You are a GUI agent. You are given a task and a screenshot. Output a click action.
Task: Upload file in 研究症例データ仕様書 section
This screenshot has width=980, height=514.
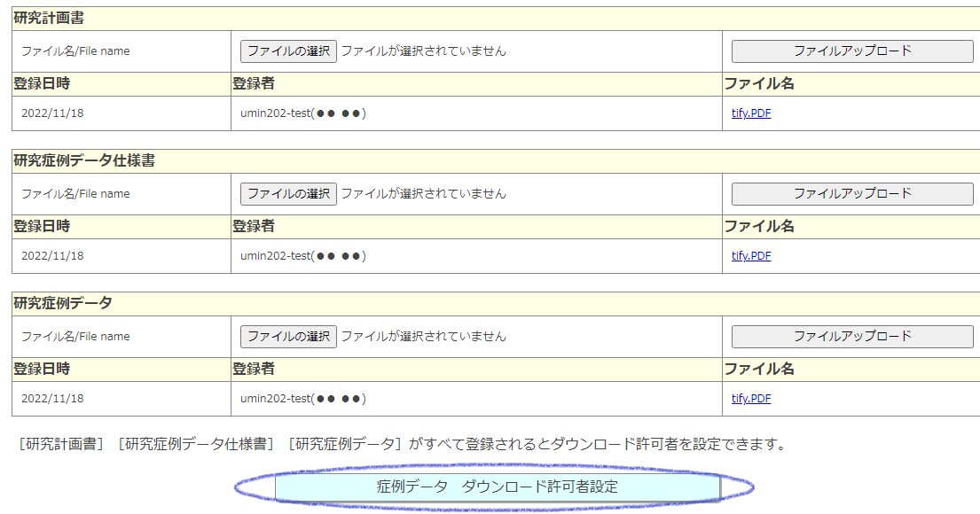[x=851, y=194]
